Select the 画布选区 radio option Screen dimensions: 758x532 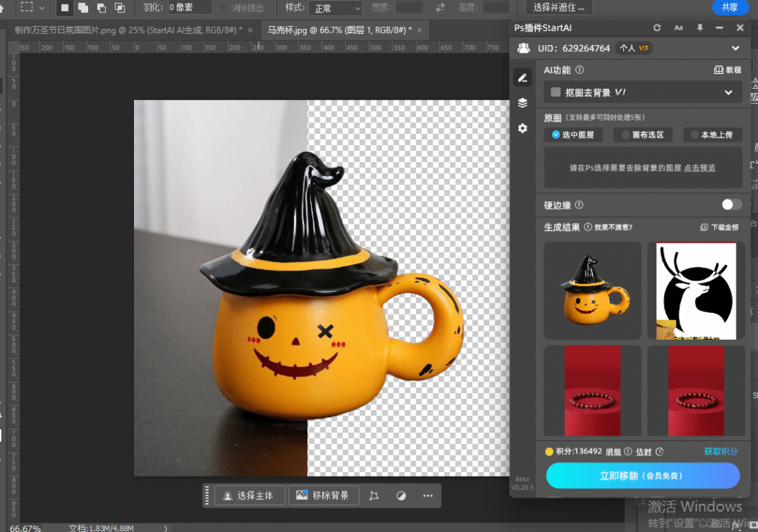642,135
